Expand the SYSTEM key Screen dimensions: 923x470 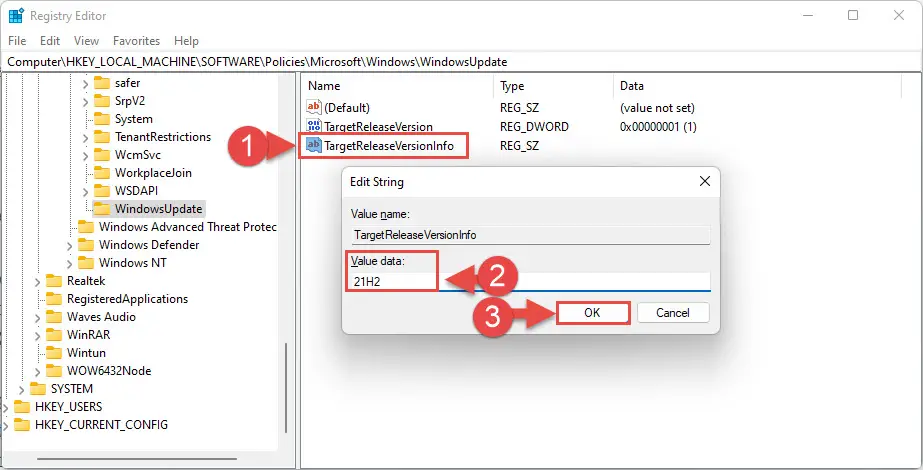pos(22,389)
